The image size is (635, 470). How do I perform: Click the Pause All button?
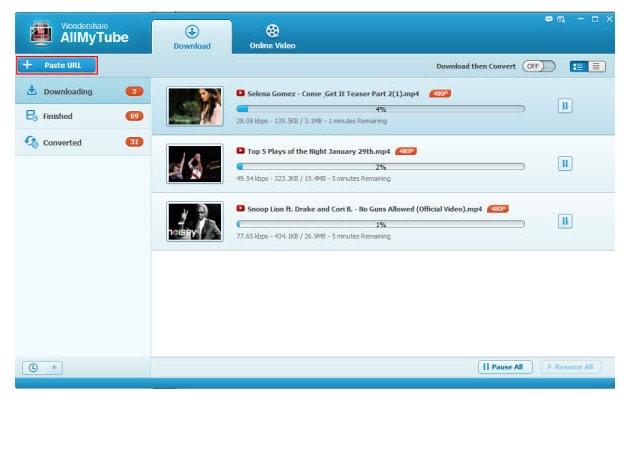(505, 367)
